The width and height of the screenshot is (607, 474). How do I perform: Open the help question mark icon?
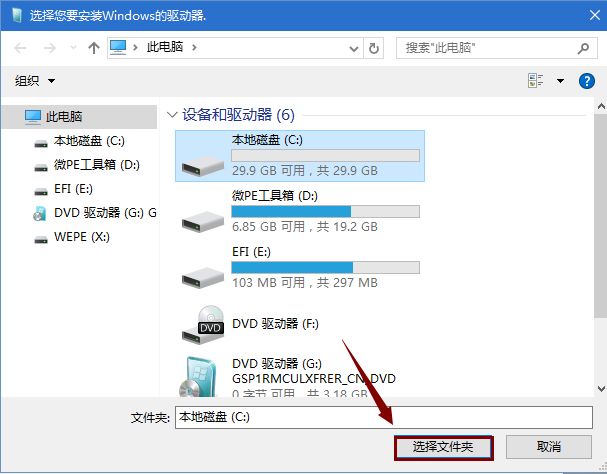pyautogui.click(x=587, y=81)
